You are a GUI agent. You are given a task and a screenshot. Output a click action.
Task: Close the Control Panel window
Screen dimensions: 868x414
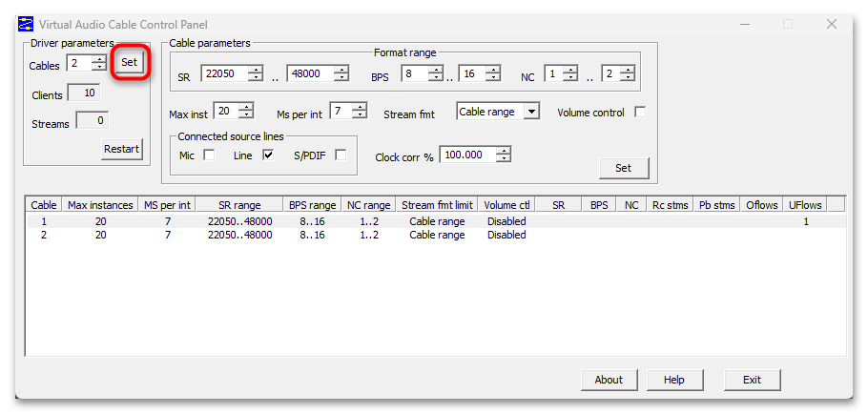point(831,24)
